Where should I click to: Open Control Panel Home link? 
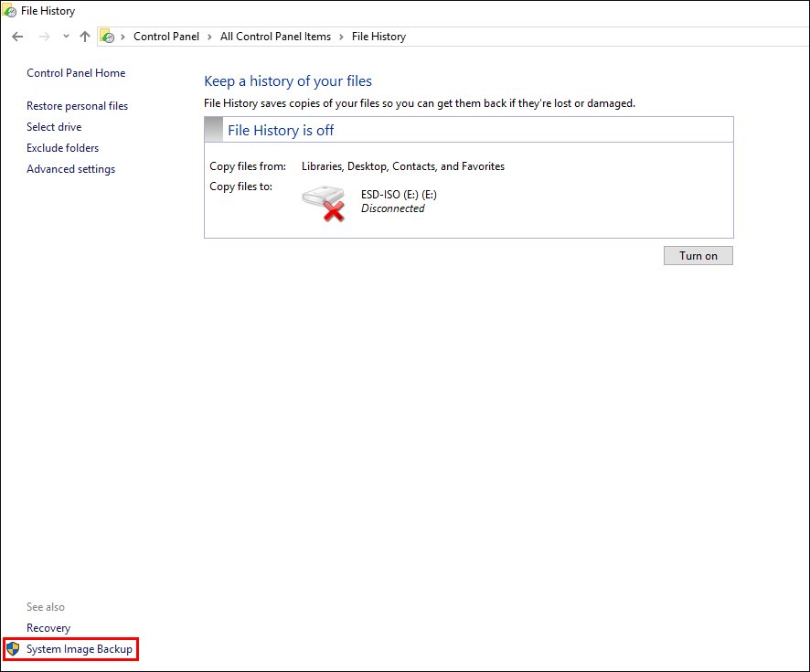click(x=76, y=73)
